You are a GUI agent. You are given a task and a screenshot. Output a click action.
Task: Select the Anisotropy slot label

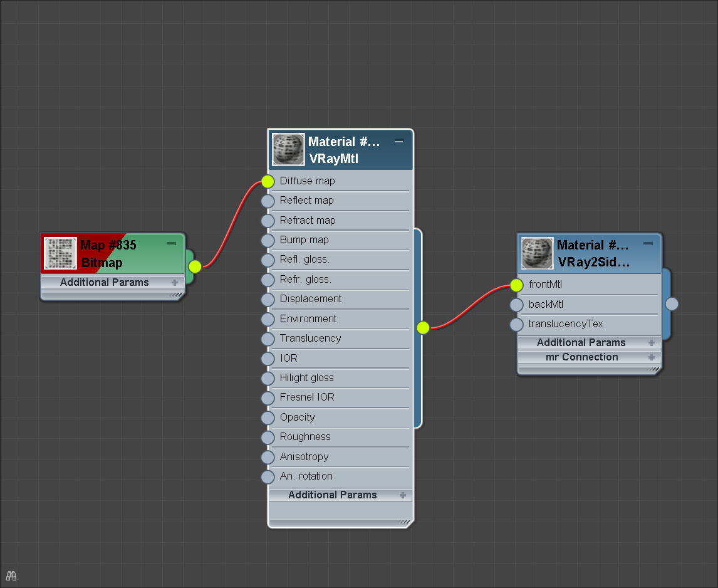click(x=304, y=456)
